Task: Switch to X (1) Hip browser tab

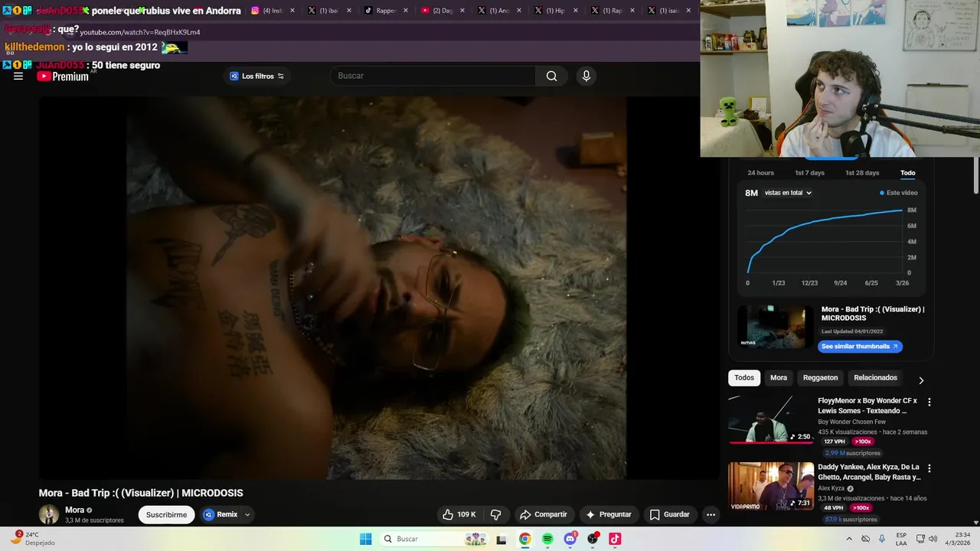Action: (554, 11)
